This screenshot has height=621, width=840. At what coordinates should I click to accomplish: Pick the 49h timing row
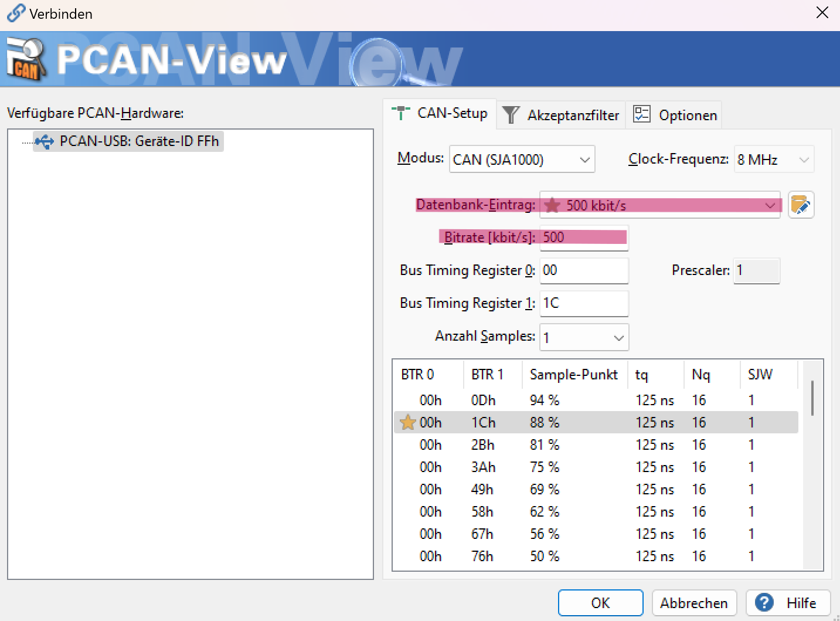point(596,489)
